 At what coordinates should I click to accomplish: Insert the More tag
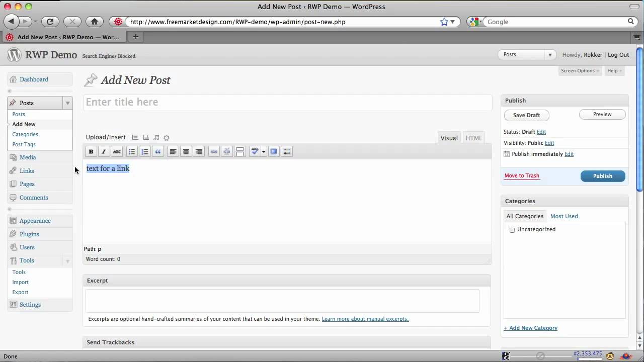tap(240, 151)
